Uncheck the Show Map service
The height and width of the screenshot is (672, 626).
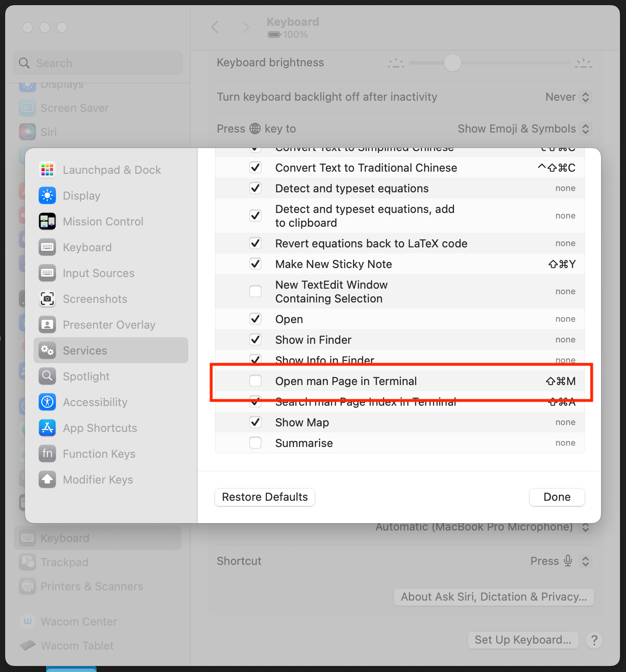coord(255,422)
